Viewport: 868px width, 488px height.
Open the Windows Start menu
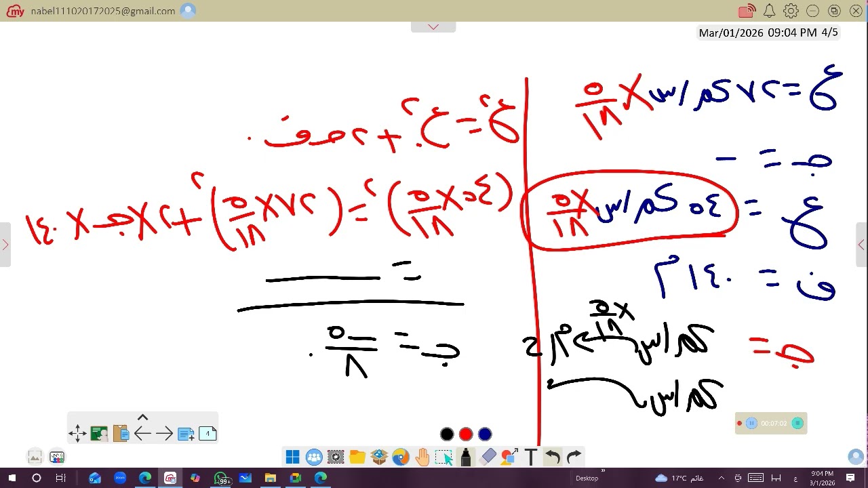coord(12,478)
